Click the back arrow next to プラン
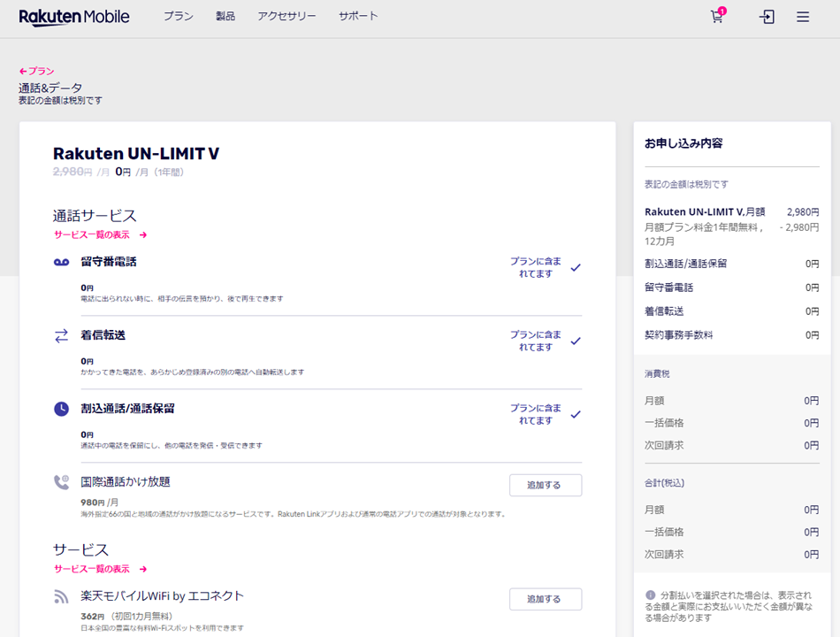This screenshot has width=840, height=637. coord(22,71)
